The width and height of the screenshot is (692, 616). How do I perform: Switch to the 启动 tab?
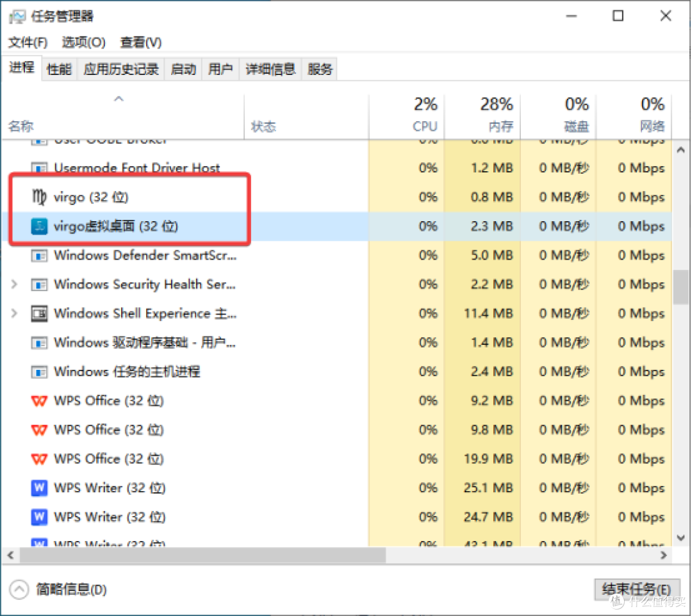click(183, 69)
